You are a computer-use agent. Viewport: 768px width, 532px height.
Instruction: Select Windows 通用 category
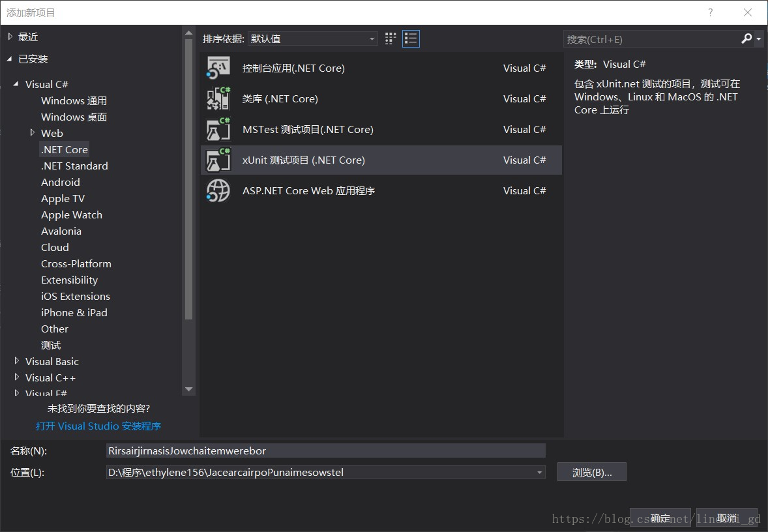click(x=74, y=100)
